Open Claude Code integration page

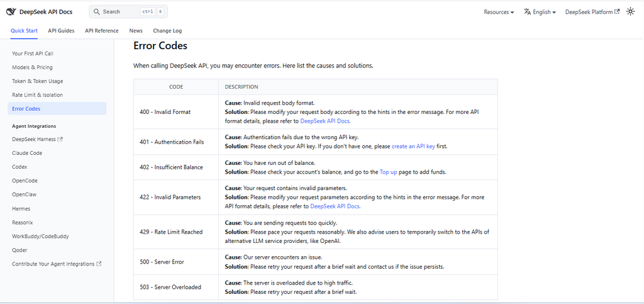tap(27, 153)
